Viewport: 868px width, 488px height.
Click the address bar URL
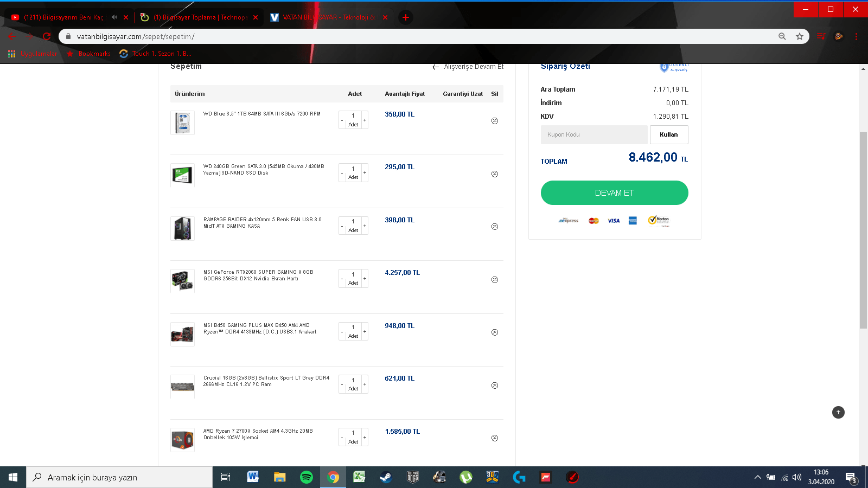(136, 36)
